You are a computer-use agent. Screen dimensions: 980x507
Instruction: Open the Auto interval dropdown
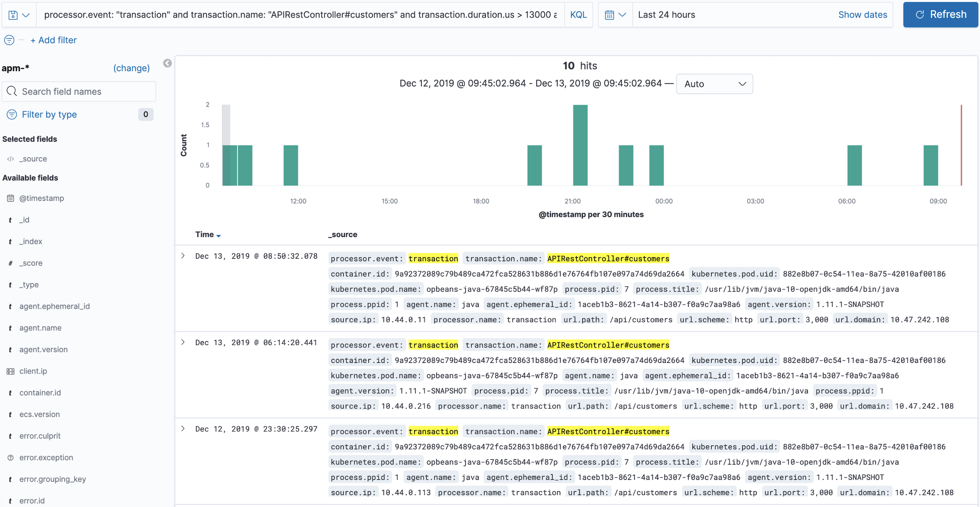tap(714, 84)
